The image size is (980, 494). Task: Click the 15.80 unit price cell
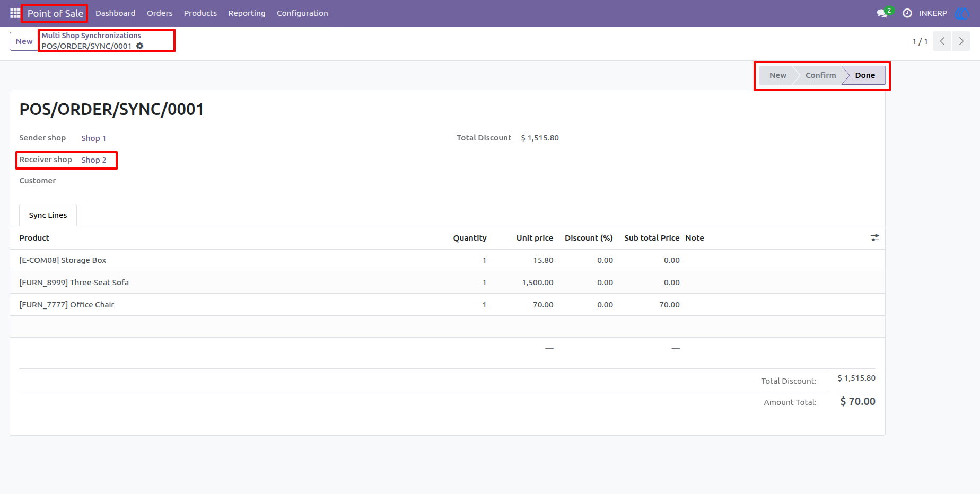543,260
